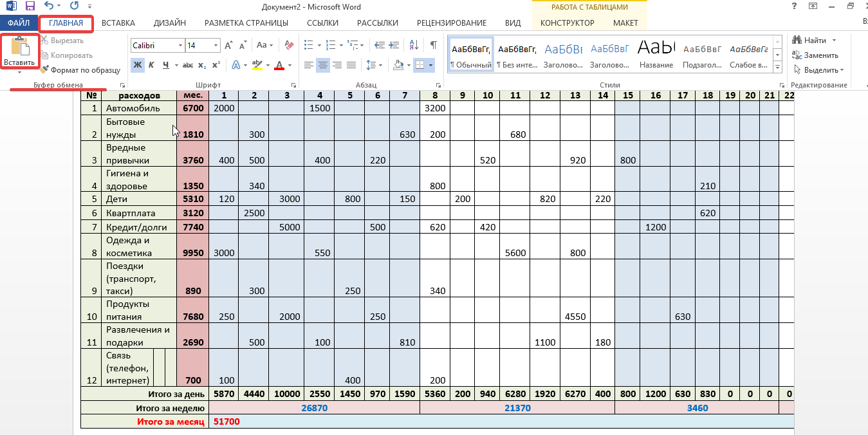
Task: Switch to the ВСТАВКА ribbon tab
Action: click(118, 23)
